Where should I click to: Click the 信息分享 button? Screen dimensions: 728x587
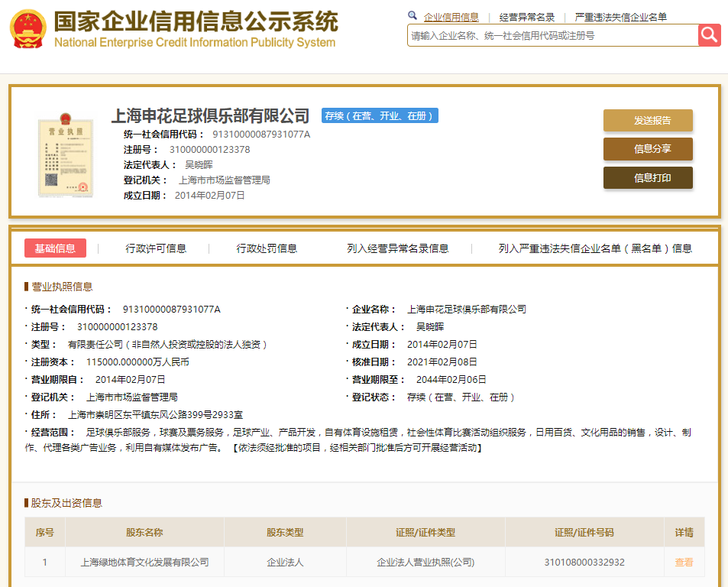pyautogui.click(x=648, y=149)
